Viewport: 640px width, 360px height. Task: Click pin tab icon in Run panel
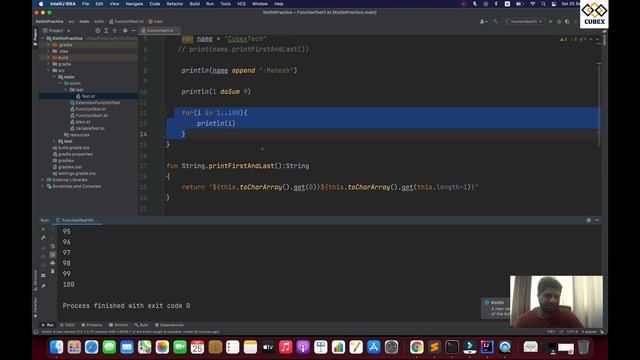pyautogui.click(x=43, y=286)
